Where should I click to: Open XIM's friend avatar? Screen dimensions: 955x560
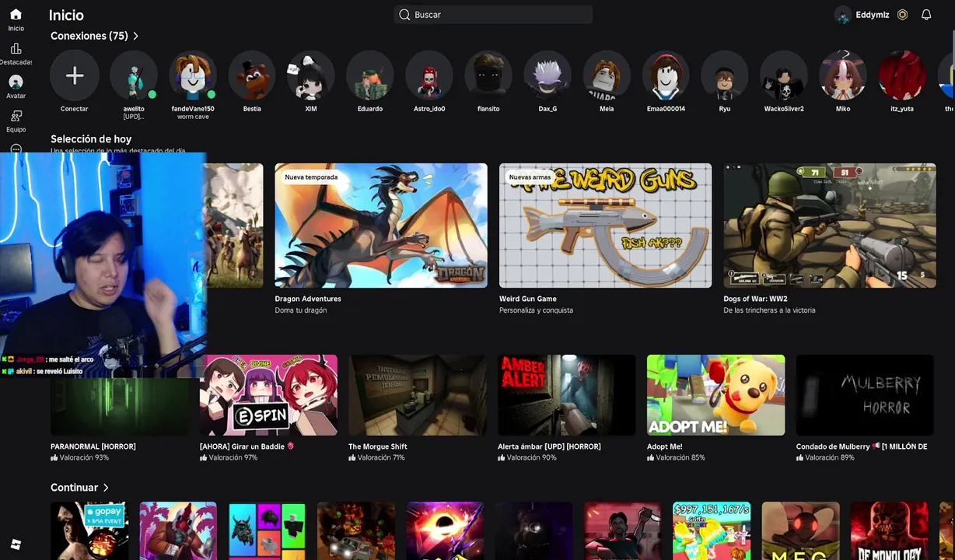pos(311,75)
